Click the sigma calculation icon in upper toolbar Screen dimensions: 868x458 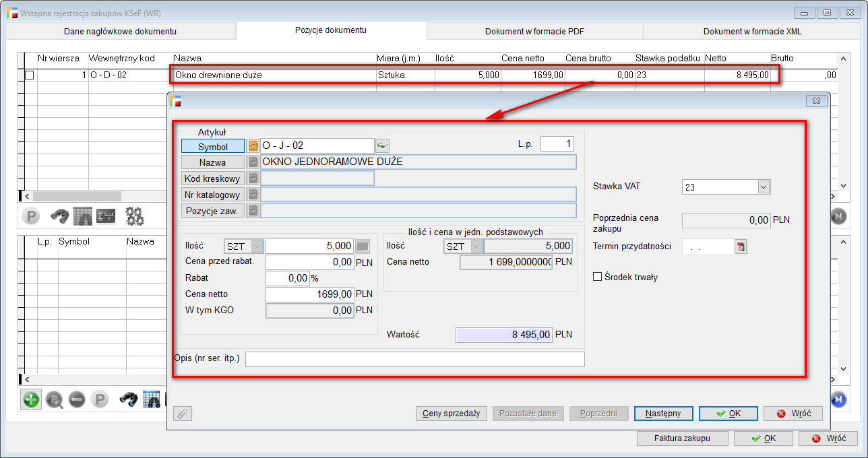(106, 216)
